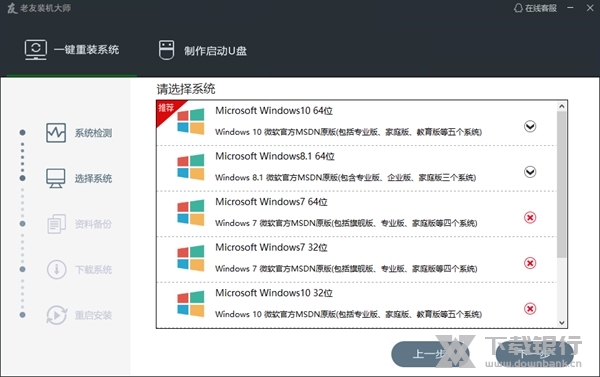Minimize the 老友装机大师 window

click(570, 8)
